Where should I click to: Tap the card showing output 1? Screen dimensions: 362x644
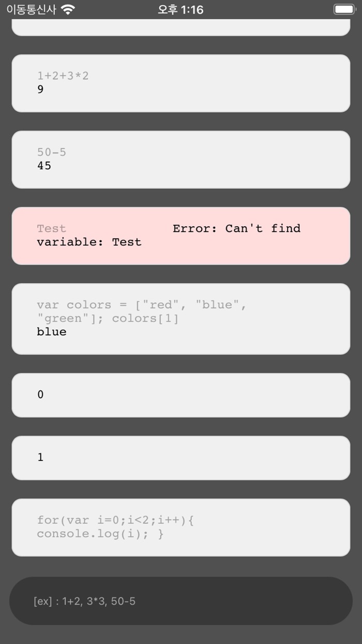(181, 458)
